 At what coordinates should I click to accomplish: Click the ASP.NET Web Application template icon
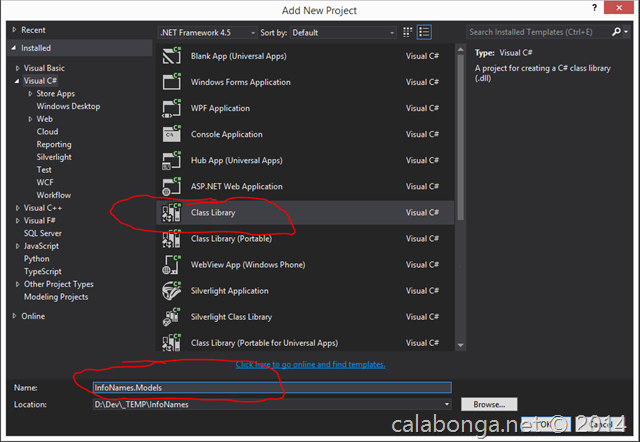[171, 186]
